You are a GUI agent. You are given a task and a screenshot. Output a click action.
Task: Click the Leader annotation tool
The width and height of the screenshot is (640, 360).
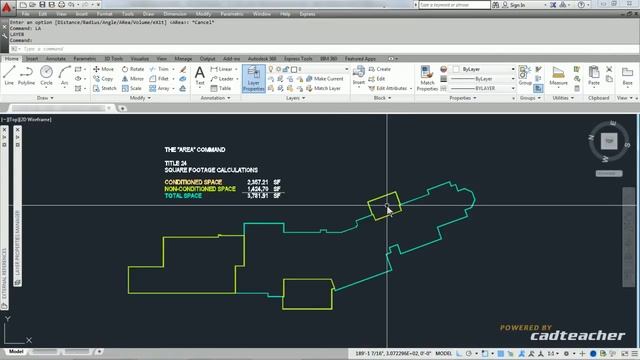pyautogui.click(x=222, y=78)
